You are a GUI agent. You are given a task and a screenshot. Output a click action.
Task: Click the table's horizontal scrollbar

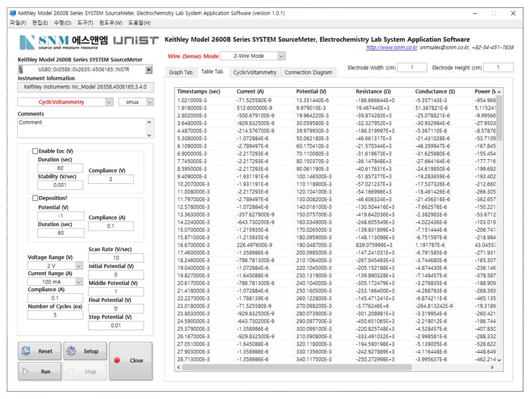tap(338, 367)
